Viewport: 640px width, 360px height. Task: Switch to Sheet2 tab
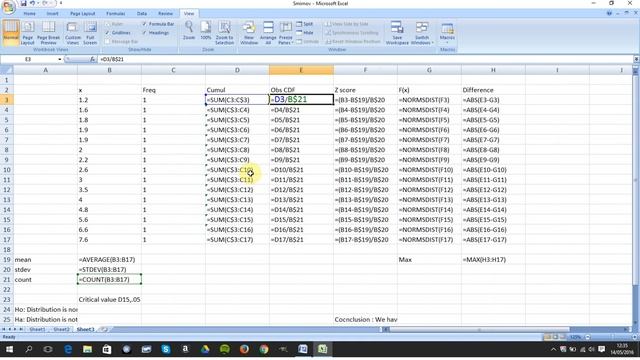[x=61, y=329]
